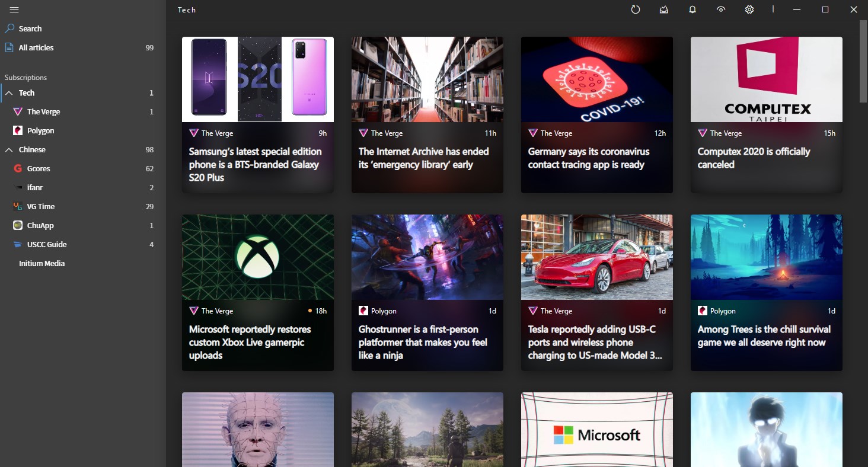Select the Polygon subscription in the sidebar
868x467 pixels.
click(x=42, y=130)
